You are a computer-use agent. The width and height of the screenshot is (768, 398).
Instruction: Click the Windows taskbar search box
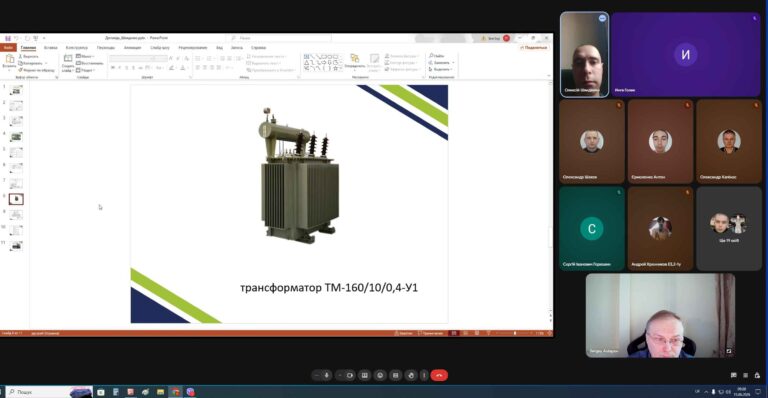49,392
